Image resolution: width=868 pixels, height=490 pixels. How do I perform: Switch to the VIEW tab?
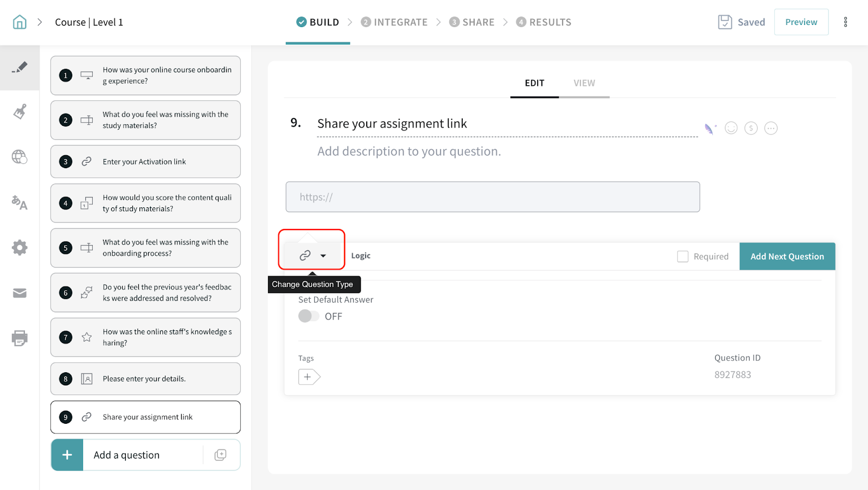(x=584, y=83)
